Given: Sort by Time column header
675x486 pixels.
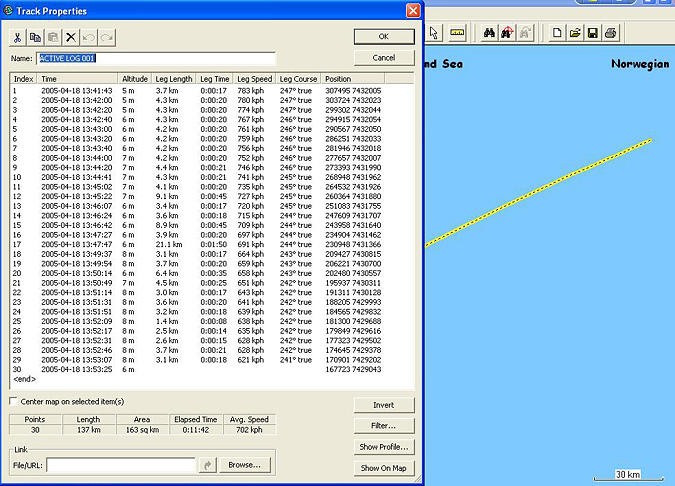Looking at the screenshot, I should pos(77,79).
